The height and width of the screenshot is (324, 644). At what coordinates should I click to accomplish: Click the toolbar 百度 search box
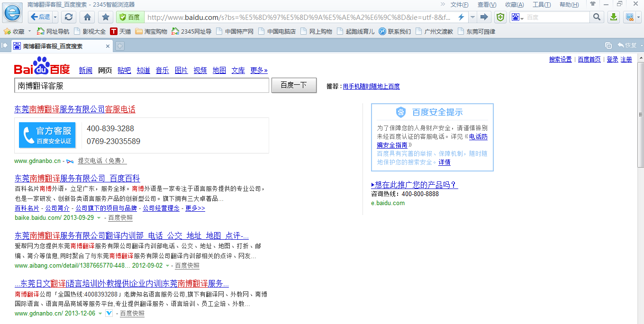click(557, 17)
